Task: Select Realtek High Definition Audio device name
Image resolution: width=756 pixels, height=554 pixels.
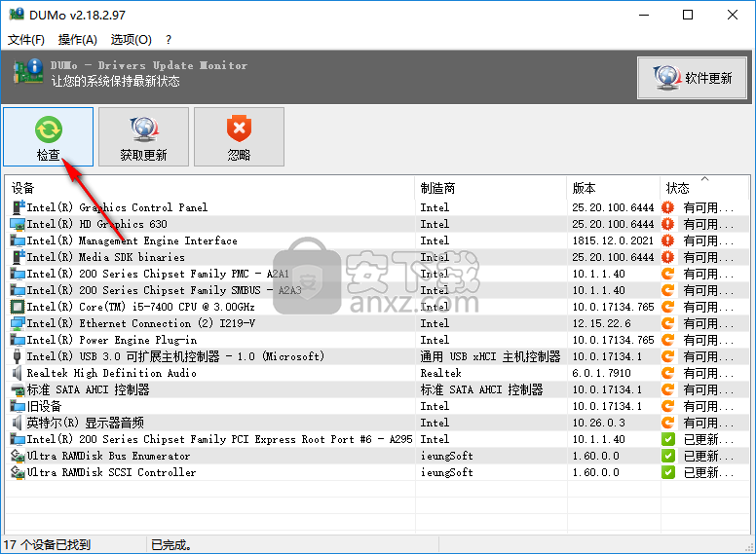Action: pos(111,373)
